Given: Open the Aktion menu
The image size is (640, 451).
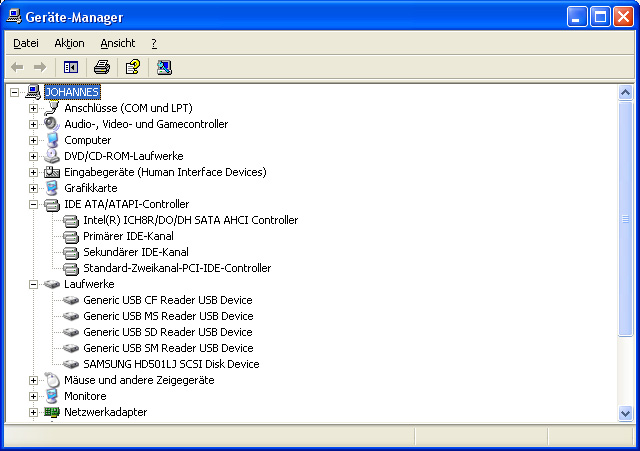Looking at the screenshot, I should coord(69,43).
